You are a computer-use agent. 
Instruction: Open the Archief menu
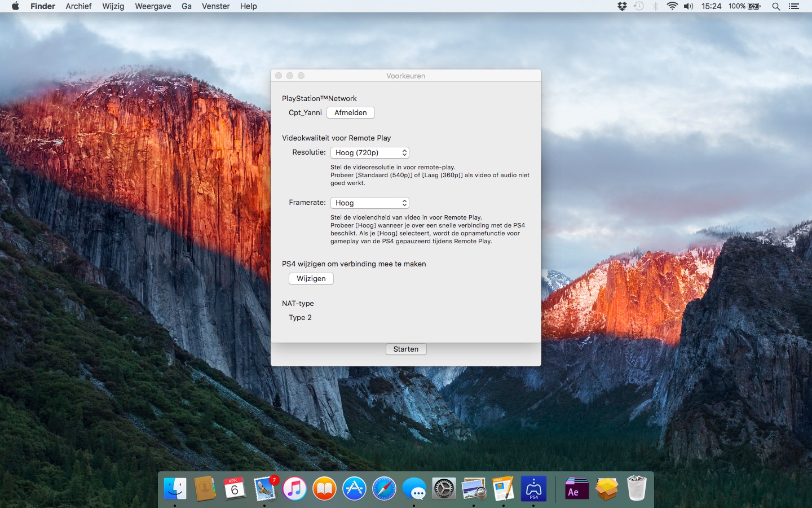click(x=78, y=6)
